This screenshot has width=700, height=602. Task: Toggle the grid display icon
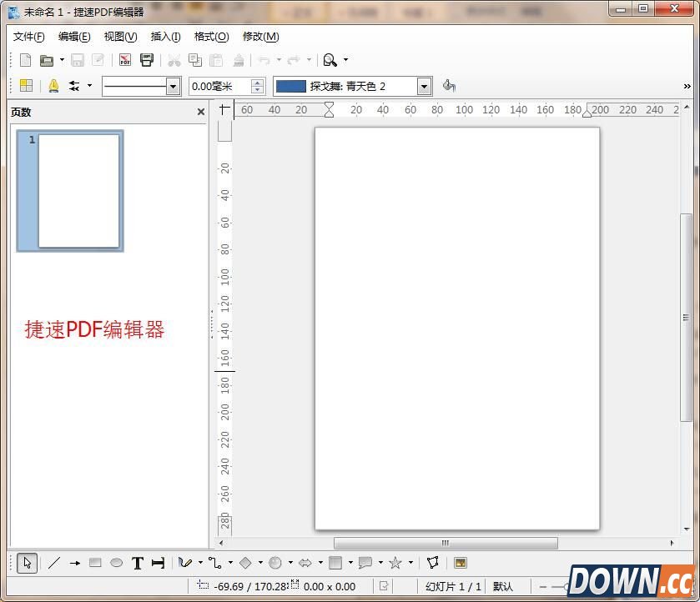(x=26, y=86)
